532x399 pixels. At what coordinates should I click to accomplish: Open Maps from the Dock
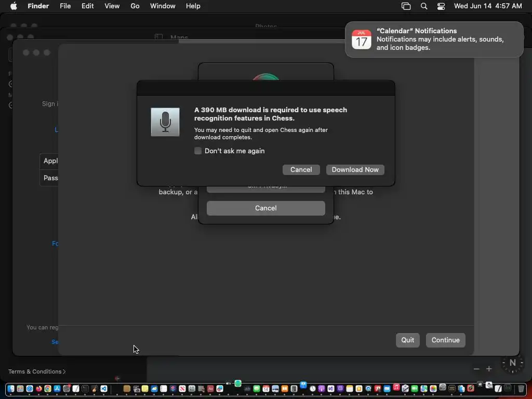pos(424,389)
